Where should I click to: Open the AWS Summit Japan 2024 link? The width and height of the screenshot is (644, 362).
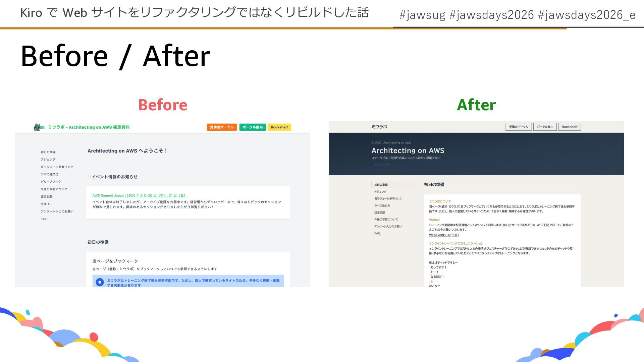click(x=140, y=195)
